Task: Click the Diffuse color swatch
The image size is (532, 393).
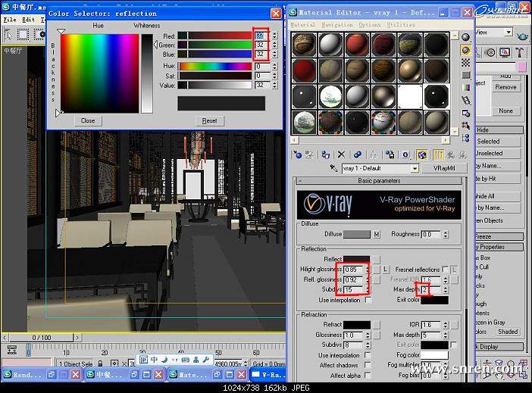Action: [x=356, y=235]
